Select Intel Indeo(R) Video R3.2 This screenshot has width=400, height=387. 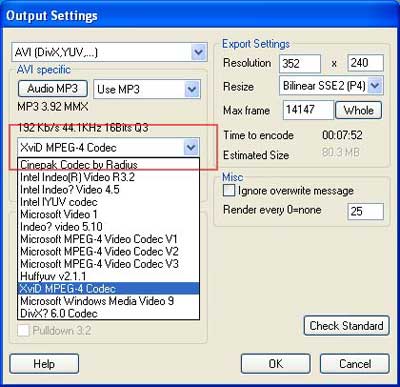point(108,177)
